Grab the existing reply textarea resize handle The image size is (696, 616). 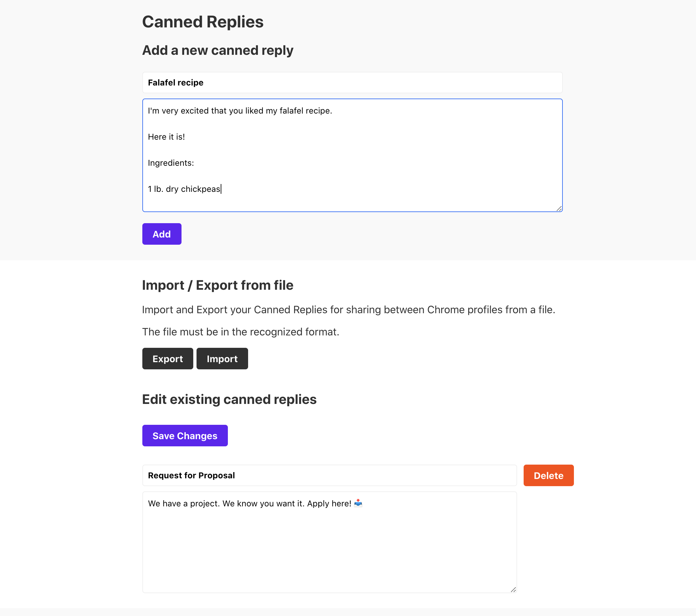click(x=513, y=590)
